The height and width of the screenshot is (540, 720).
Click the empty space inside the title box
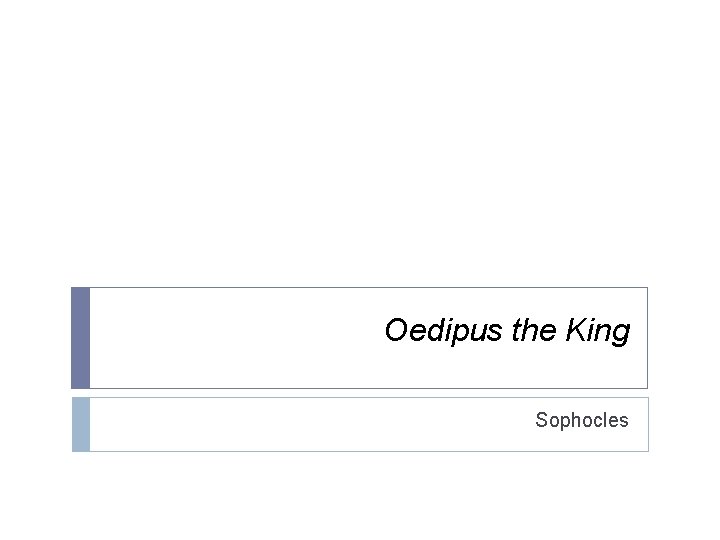click(230, 338)
